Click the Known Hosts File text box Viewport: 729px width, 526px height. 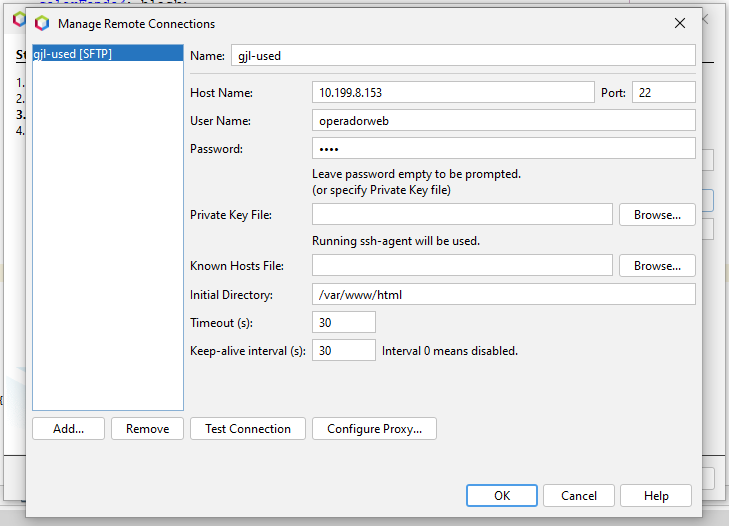coord(462,266)
